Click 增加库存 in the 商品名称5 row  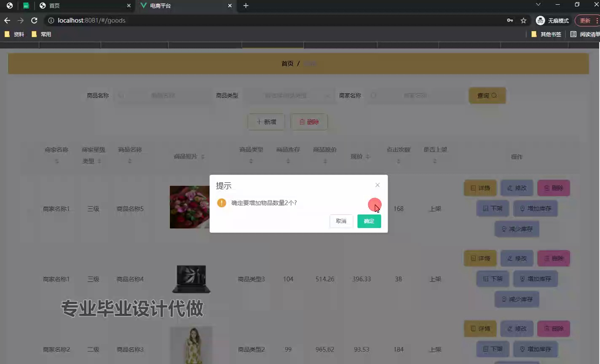coord(536,209)
